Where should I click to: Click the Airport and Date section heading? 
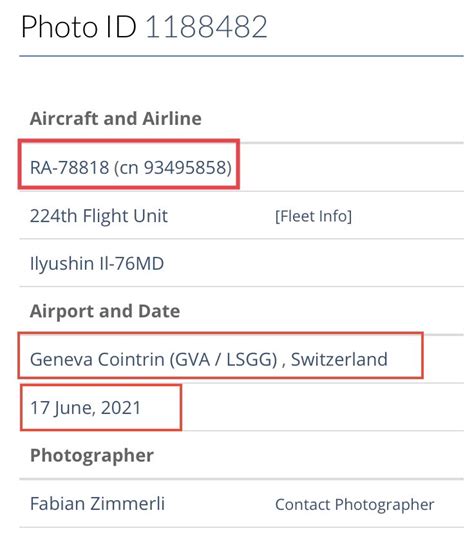105,311
